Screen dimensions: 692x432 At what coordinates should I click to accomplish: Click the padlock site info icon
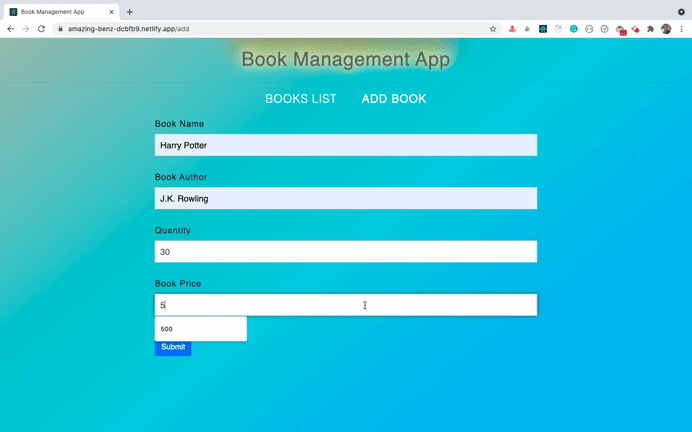tap(60, 29)
